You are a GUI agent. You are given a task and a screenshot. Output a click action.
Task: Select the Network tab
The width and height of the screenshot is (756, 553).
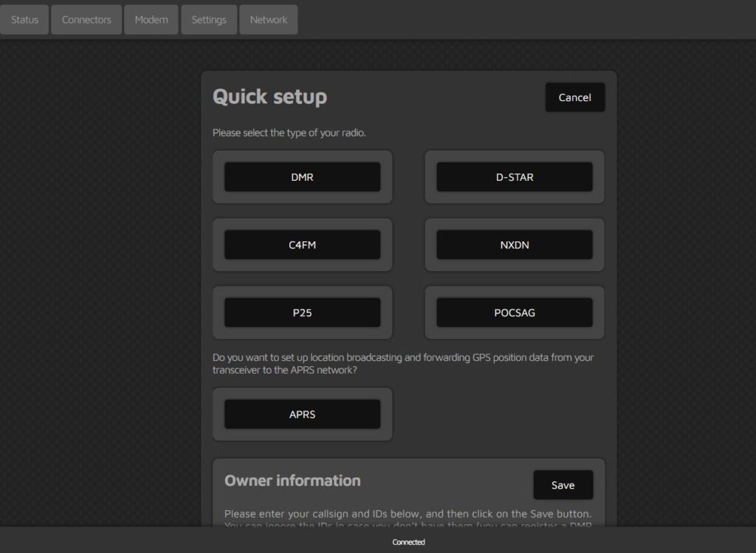point(269,20)
